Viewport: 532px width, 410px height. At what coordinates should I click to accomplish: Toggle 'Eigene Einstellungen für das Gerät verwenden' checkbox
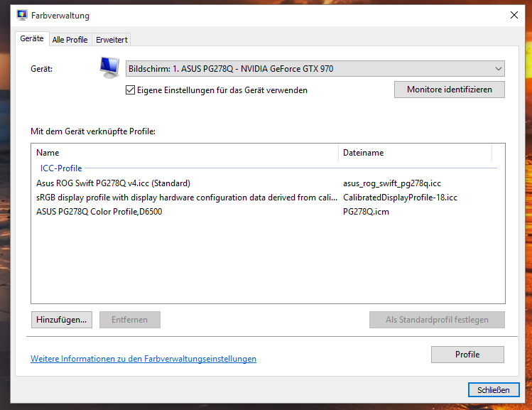(130, 90)
